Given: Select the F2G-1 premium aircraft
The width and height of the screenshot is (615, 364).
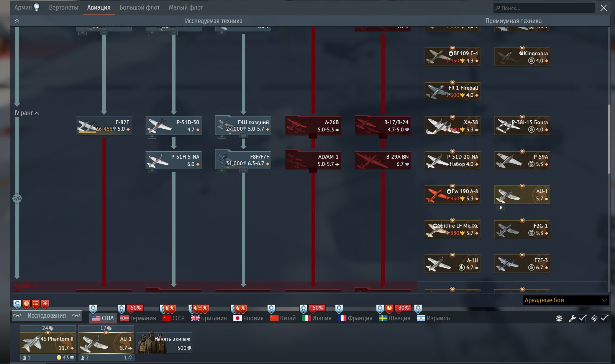Looking at the screenshot, I should [522, 229].
